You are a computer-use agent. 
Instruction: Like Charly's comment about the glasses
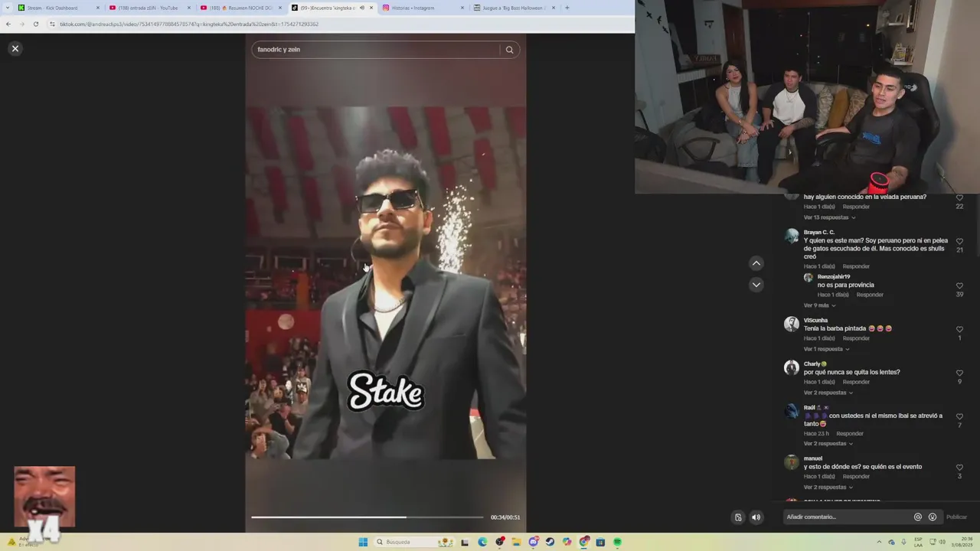pos(959,373)
